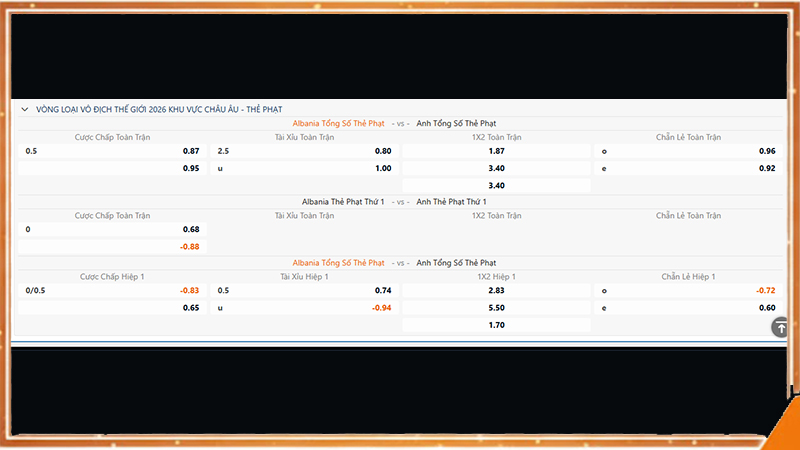Choose first-half under odds -0.94
This screenshot has height=450, width=800.
[x=381, y=307]
